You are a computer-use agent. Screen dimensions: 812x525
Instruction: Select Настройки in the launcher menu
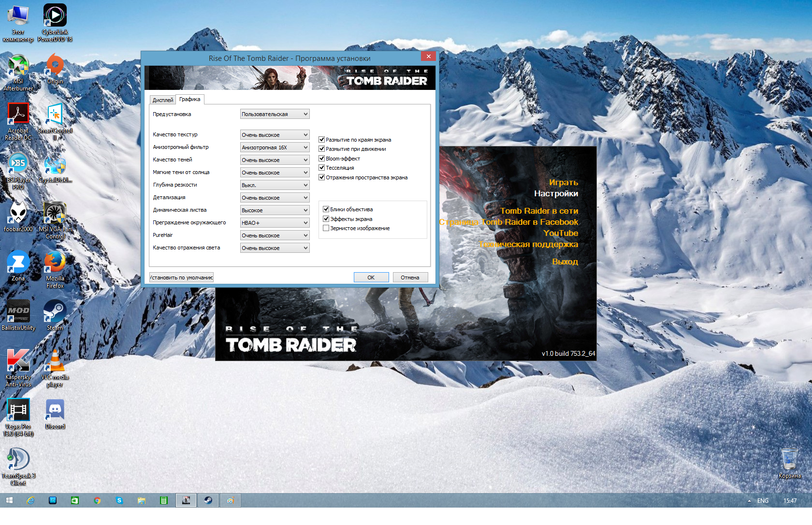(556, 193)
